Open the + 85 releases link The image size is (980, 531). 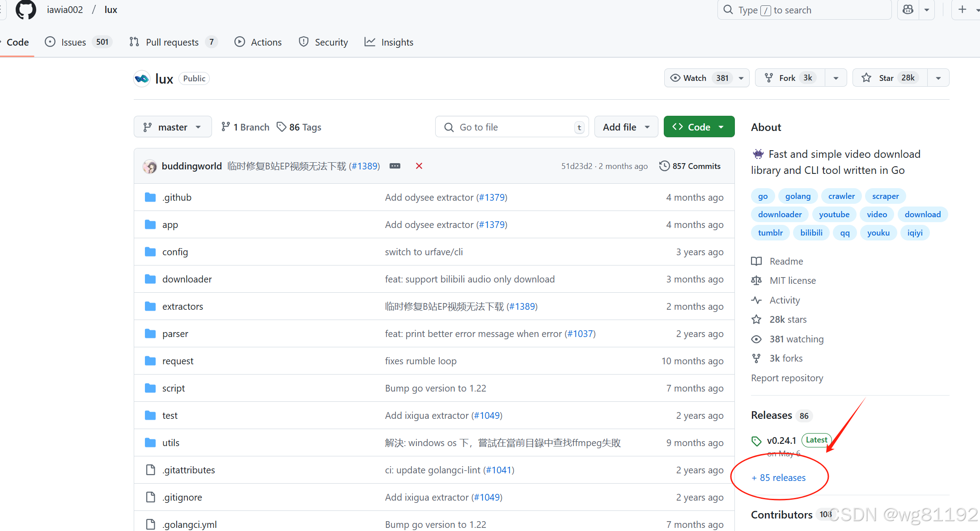(779, 478)
